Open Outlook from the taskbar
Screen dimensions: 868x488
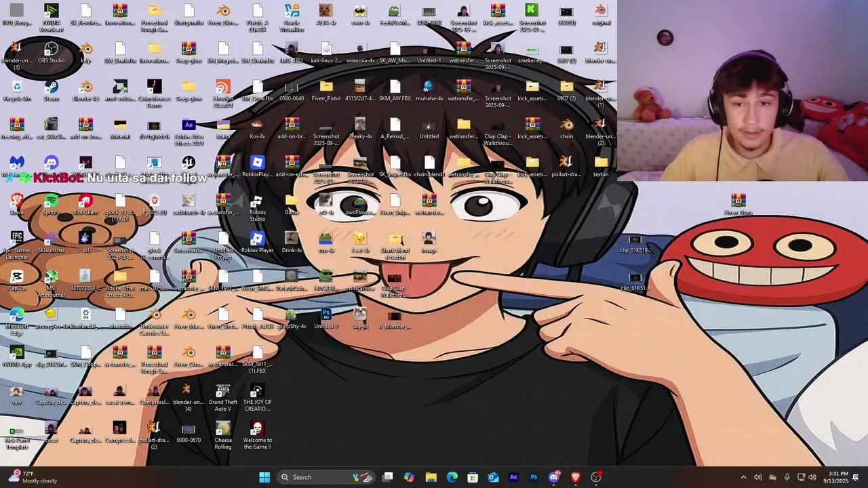(x=494, y=477)
